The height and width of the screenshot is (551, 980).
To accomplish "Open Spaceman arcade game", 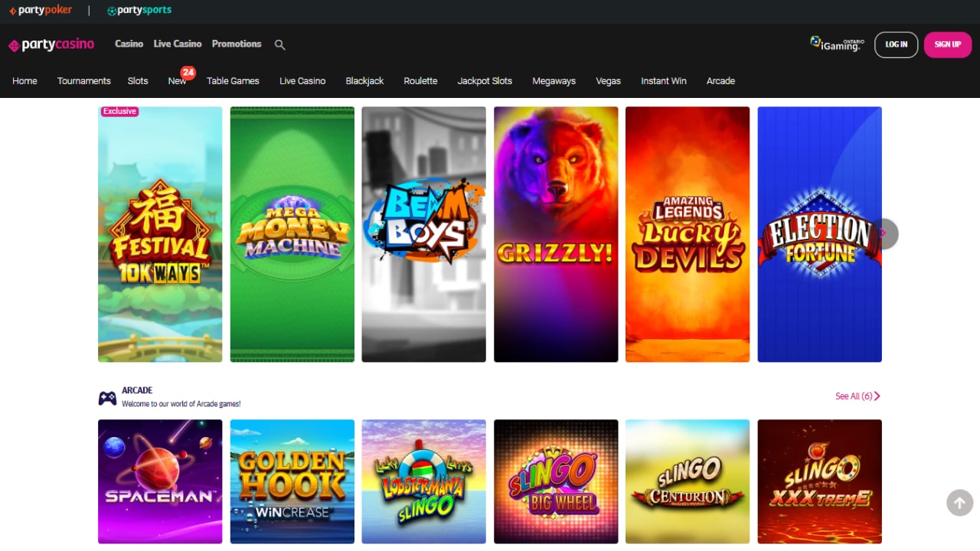I will pos(160,481).
